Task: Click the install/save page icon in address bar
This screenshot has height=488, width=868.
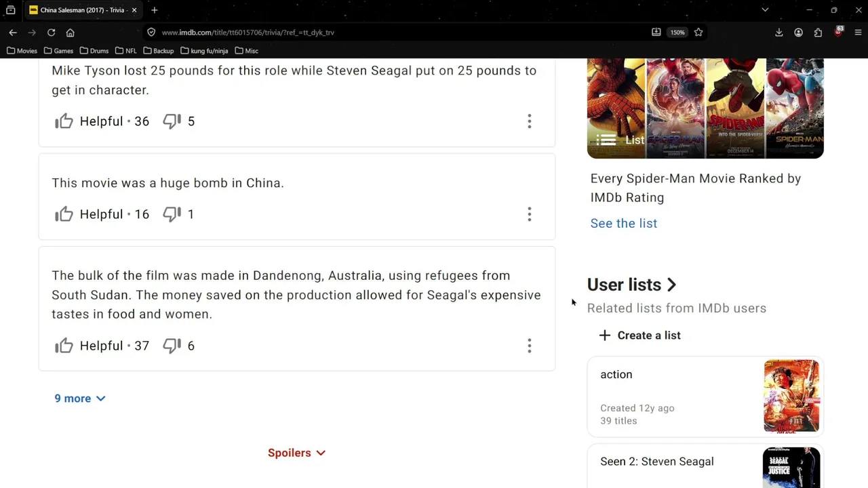Action: (656, 33)
